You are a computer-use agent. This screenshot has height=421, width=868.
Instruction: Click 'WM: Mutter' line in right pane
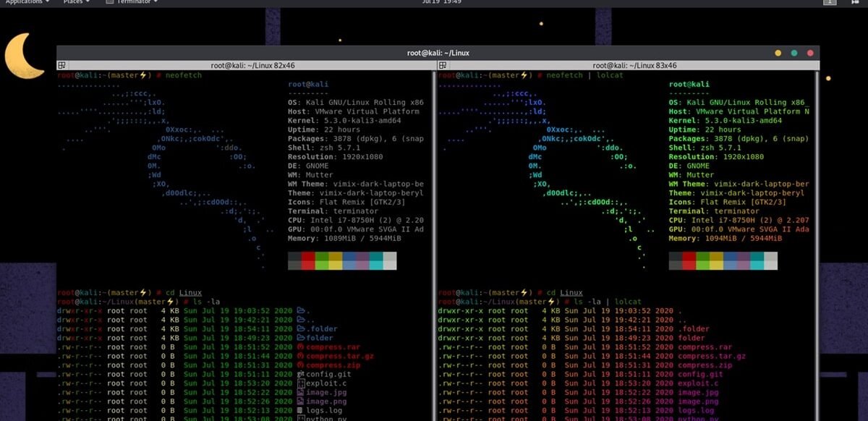[692, 175]
